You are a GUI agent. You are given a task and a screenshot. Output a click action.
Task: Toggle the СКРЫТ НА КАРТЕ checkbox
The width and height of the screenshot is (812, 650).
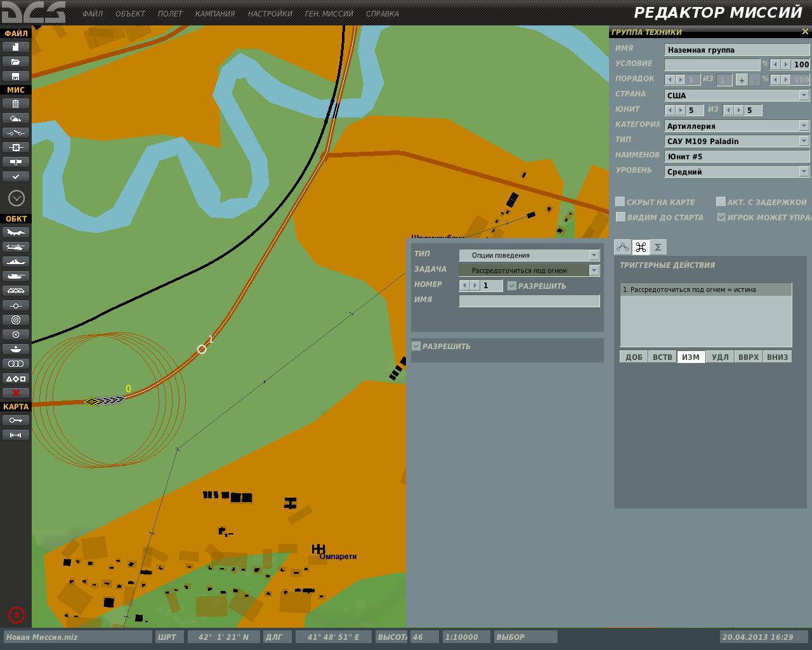(620, 202)
